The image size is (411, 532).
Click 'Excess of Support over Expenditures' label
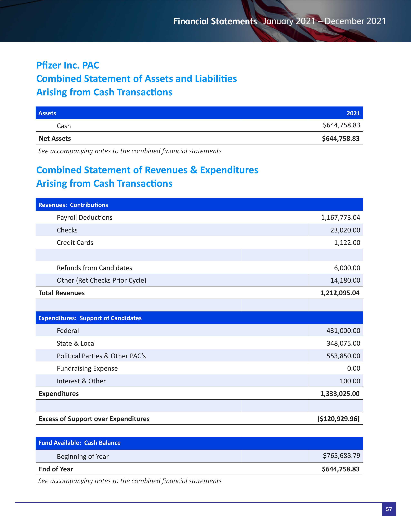pyautogui.click(x=94, y=419)
